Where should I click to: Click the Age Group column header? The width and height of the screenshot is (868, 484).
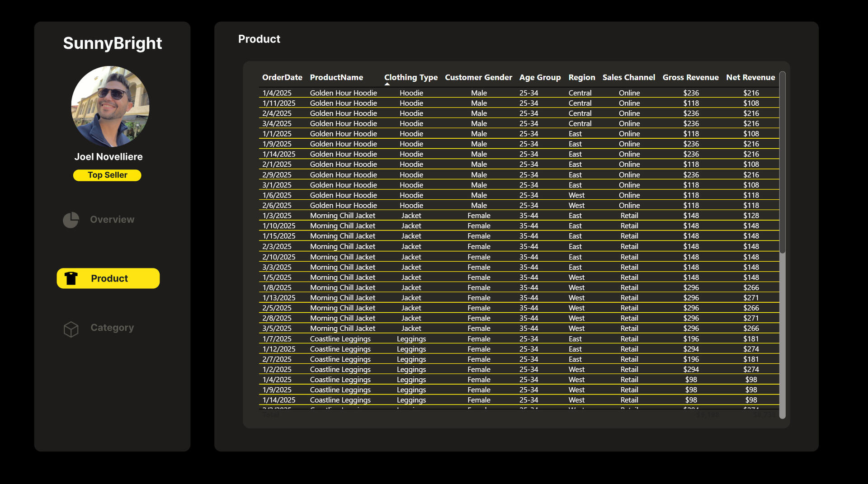click(x=540, y=77)
